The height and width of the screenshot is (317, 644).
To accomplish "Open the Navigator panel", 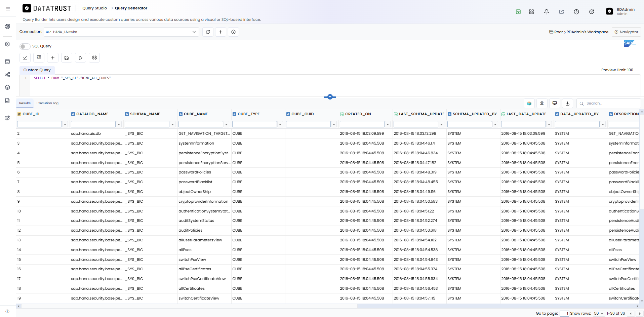I will 626,32.
